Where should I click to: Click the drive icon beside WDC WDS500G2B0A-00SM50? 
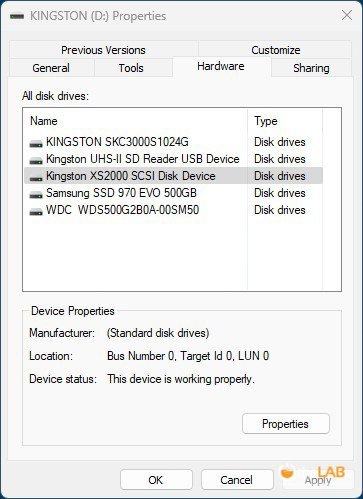click(x=36, y=212)
